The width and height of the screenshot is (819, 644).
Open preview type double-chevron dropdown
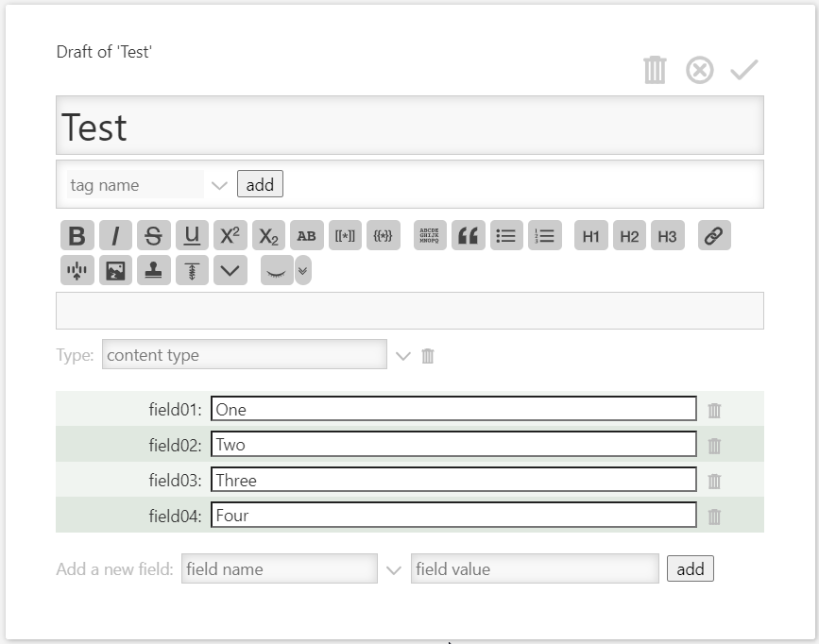[x=303, y=271]
